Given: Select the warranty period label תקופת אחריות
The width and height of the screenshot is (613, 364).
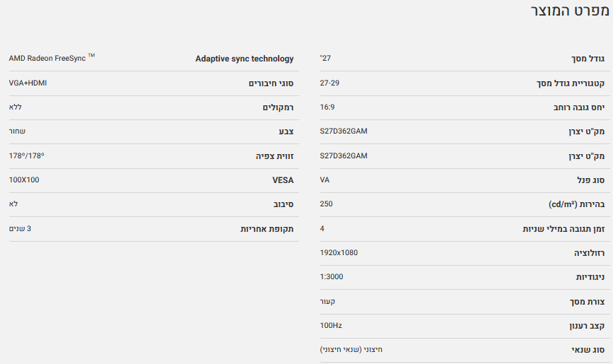Looking at the screenshot, I should 267,229.
